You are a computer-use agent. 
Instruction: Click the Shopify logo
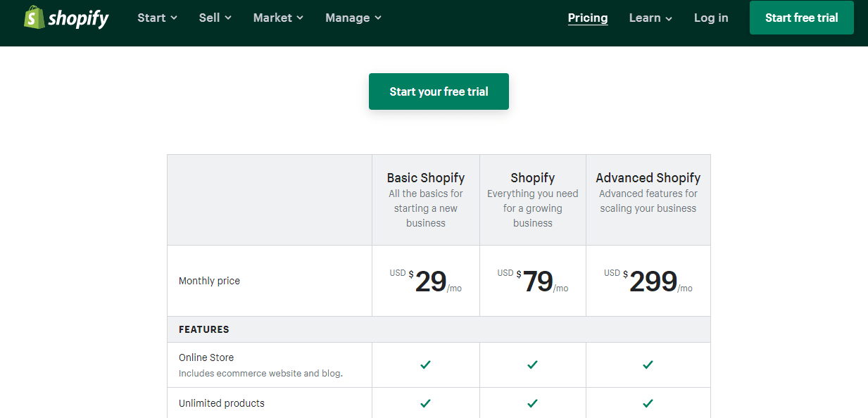[66, 18]
